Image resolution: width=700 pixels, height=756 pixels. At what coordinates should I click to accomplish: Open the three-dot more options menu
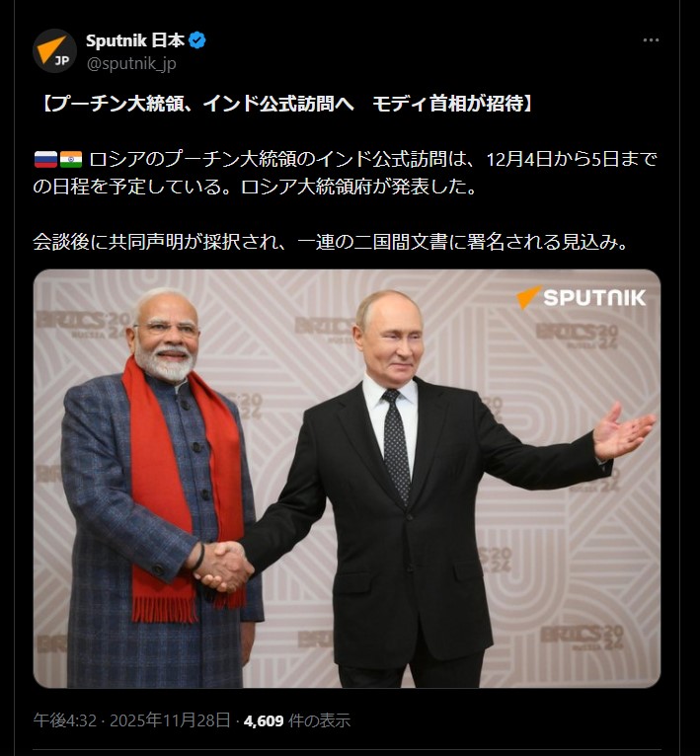(651, 40)
